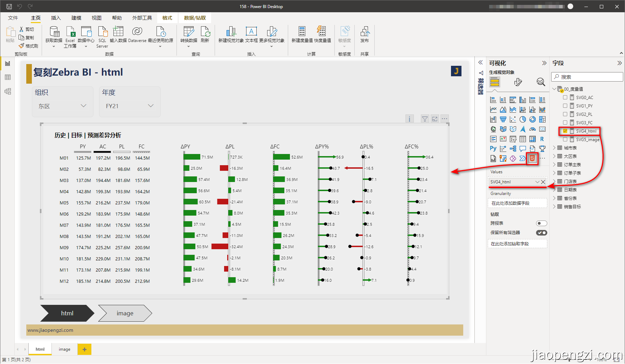Pick the treemap visual icon
625x364 pixels.
(x=542, y=119)
